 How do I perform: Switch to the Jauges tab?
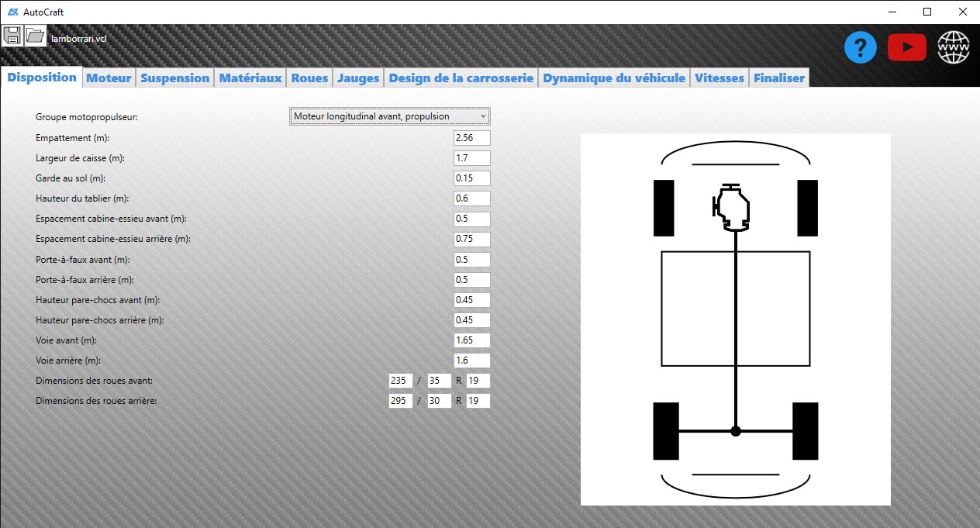[x=358, y=78]
